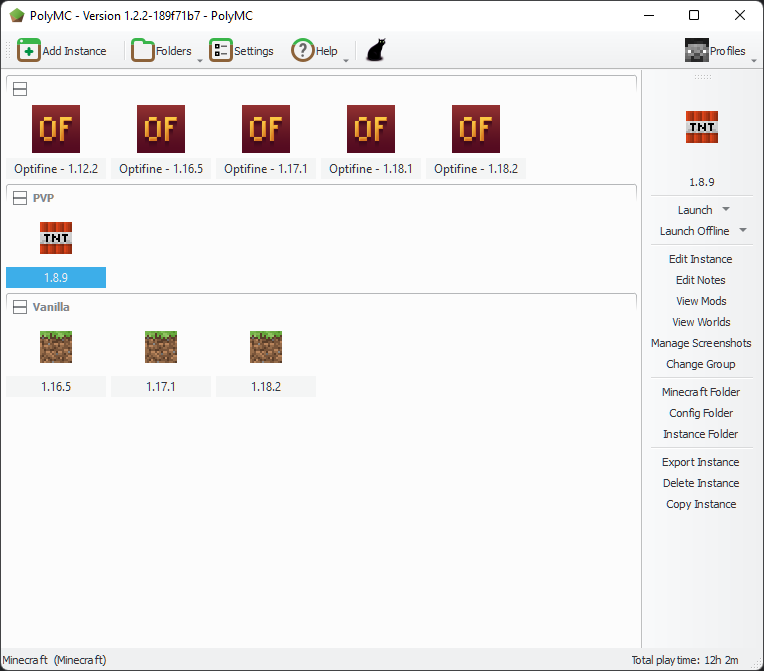Open the Config Folder
Viewport: 764px width, 671px height.
tap(701, 413)
